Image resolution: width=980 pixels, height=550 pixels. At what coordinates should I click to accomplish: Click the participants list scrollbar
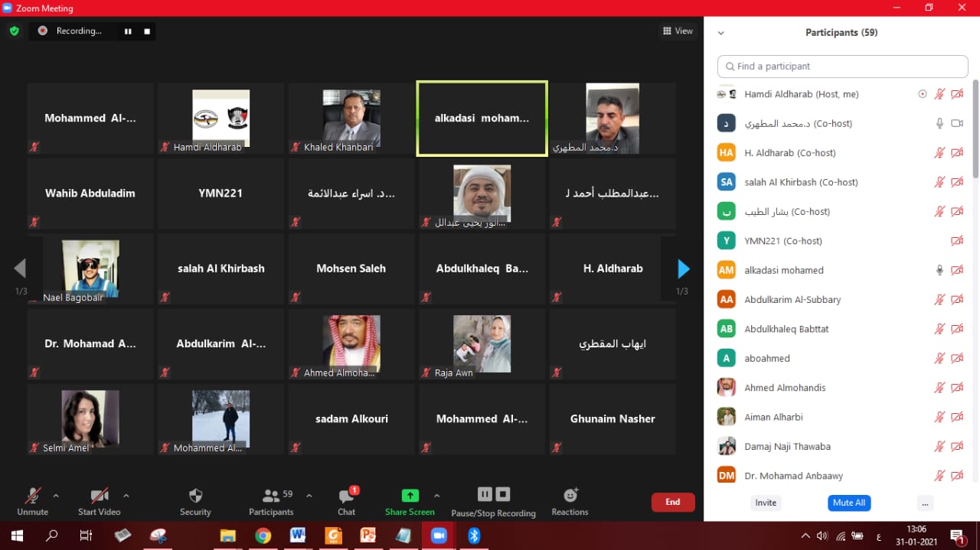tap(975, 130)
